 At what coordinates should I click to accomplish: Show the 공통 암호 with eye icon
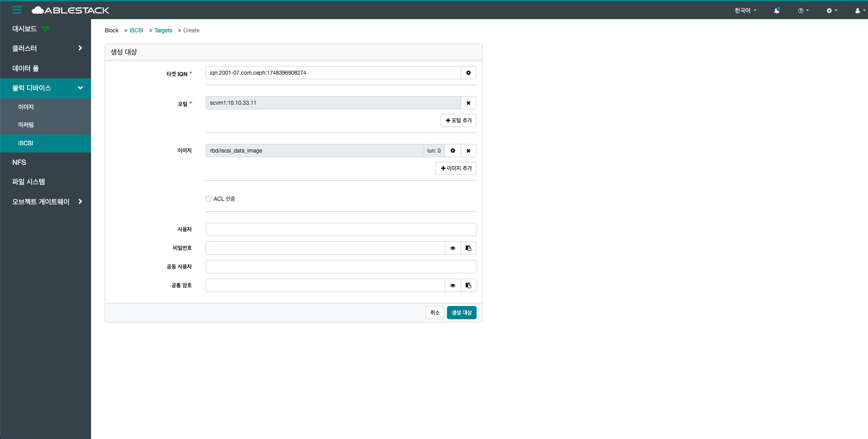453,286
